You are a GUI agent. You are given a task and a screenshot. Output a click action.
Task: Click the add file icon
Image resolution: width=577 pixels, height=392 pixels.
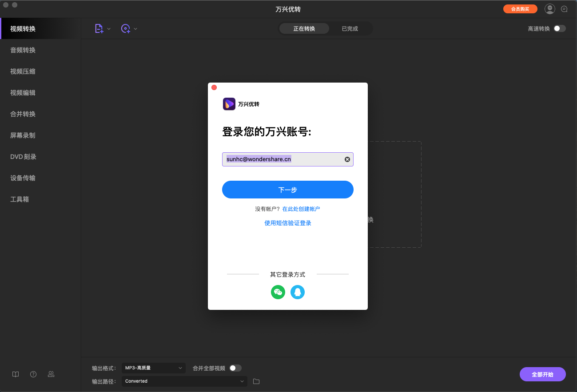[x=99, y=28]
